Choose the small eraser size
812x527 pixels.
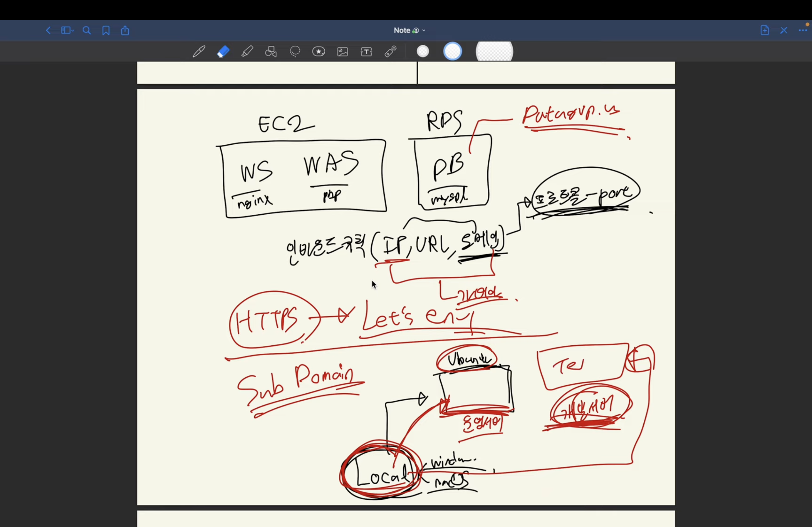tap(423, 52)
